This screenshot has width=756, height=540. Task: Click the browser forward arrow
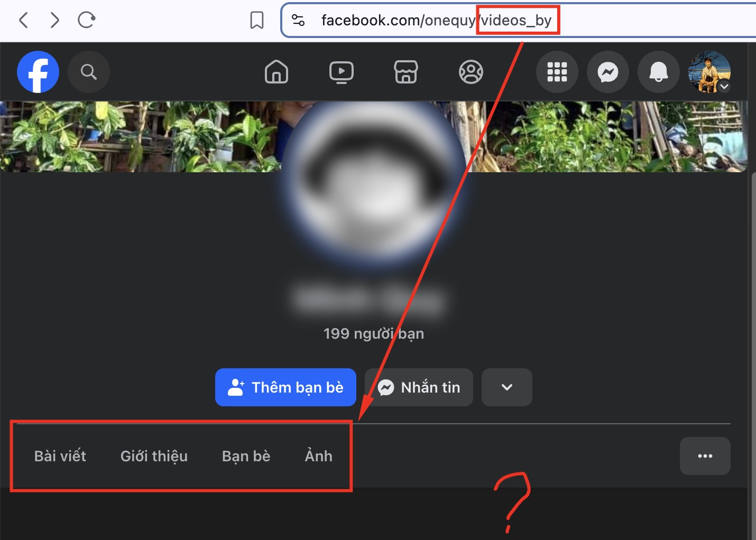coord(54,20)
